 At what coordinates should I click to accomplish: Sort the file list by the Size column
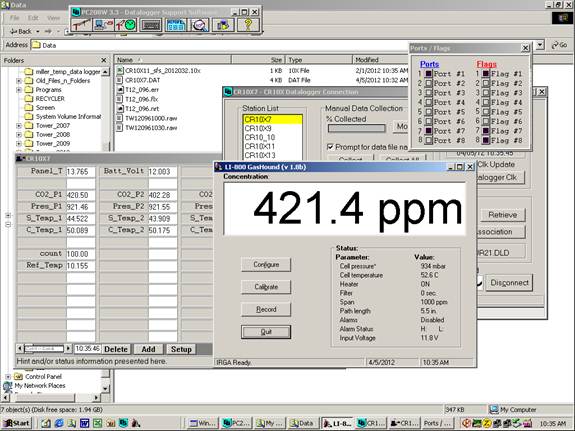[x=258, y=59]
